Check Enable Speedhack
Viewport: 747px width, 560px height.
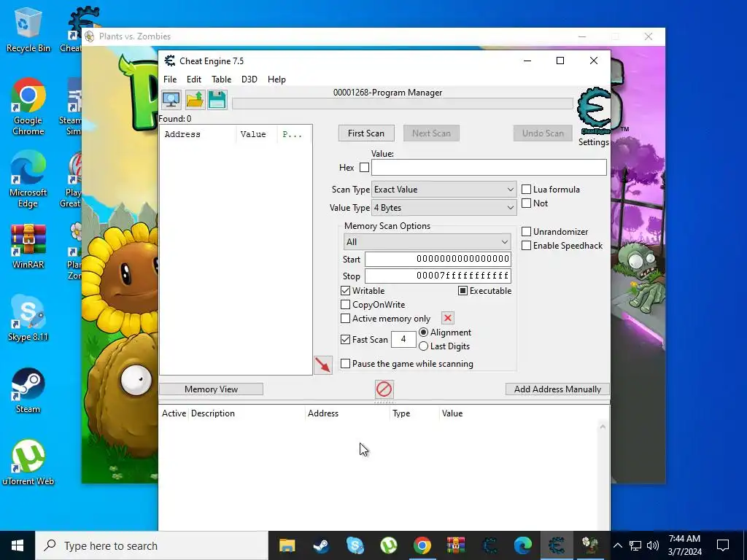coord(527,246)
